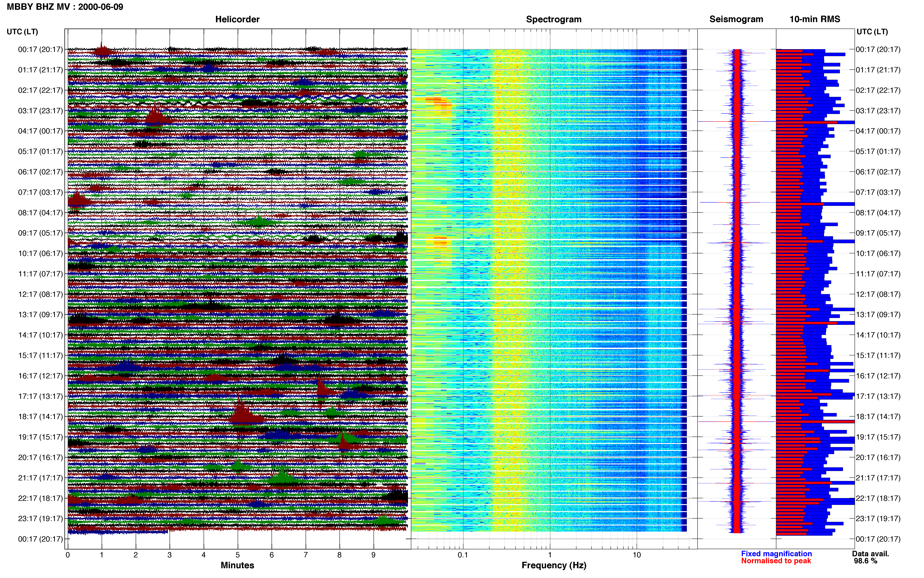Select the '07:17 (03:17)' label next to Helicorder
The width and height of the screenshot is (924, 578).
click(41, 192)
